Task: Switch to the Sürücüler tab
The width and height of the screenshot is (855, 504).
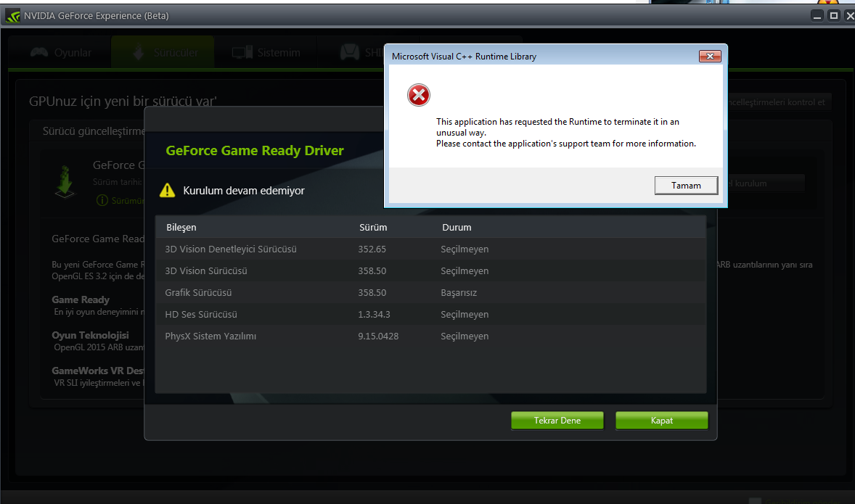Action: (x=163, y=53)
